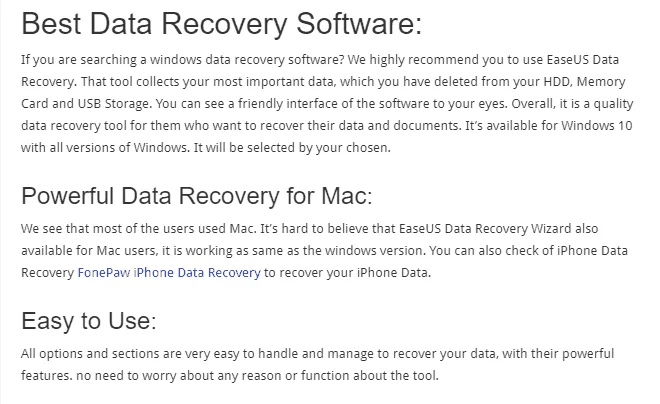Image resolution: width=660 pixels, height=404 pixels.
Task: Click the phrase function about the tool
Action: coord(370,375)
